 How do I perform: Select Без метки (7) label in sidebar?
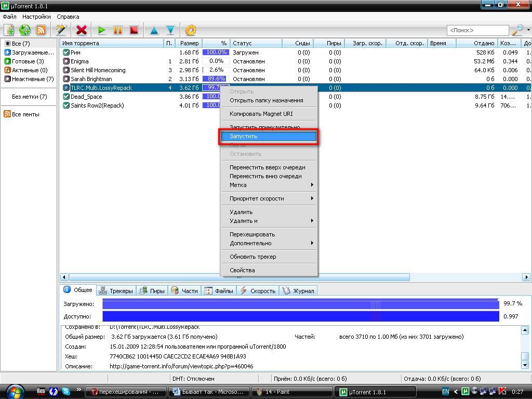(x=29, y=97)
